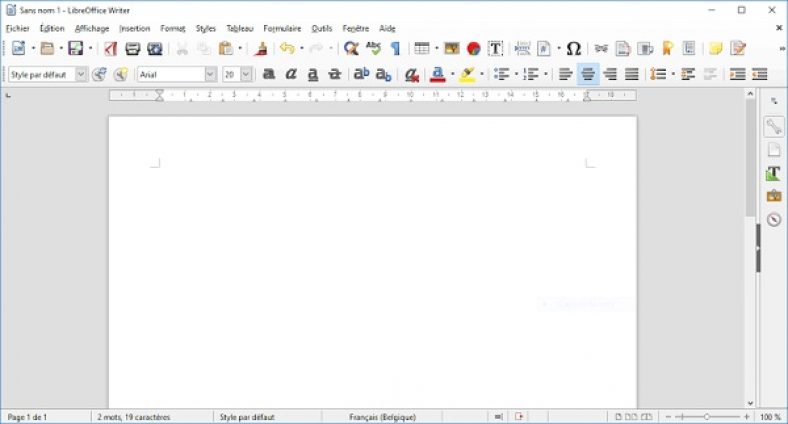Screen dimensions: 788x424
Task: Insert a cross-reference
Action: tap(689, 48)
